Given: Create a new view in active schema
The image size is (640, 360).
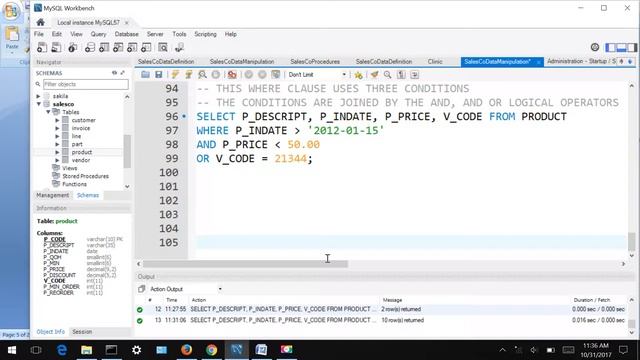Looking at the screenshot, I should tap(118, 47).
